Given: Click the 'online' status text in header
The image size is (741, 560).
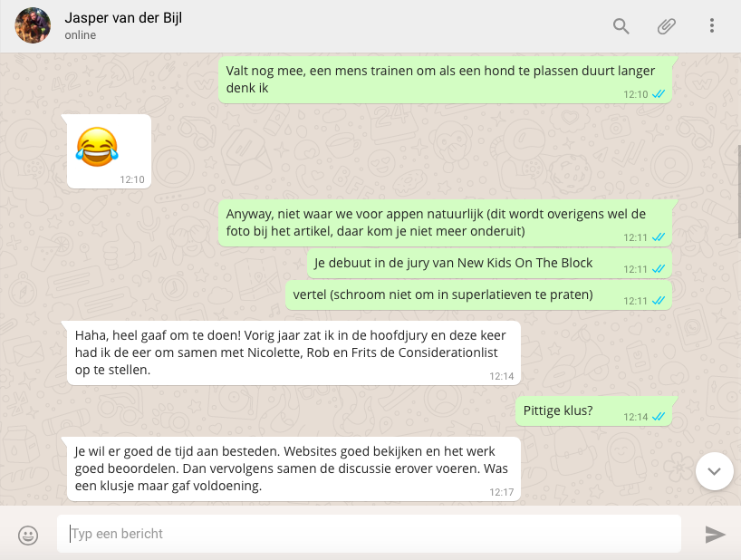Looking at the screenshot, I should coord(81,35).
